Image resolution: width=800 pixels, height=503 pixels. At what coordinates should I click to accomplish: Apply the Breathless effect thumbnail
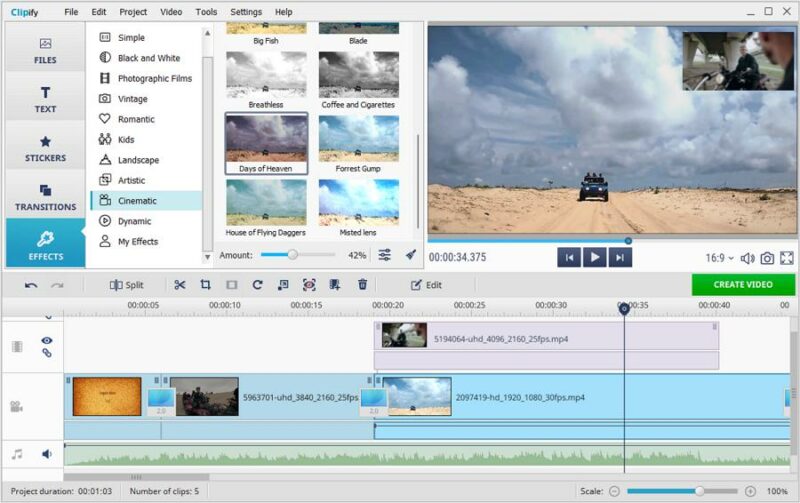[266, 74]
